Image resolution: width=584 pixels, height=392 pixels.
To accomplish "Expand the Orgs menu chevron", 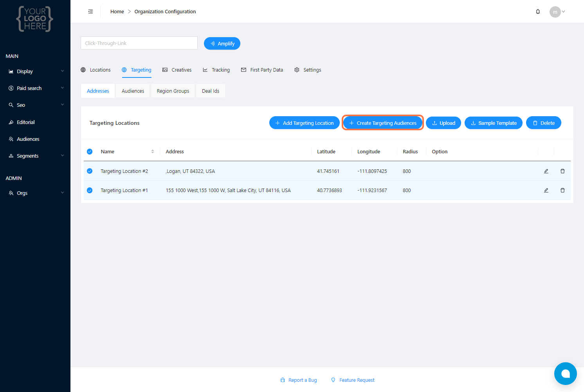I will click(62, 193).
